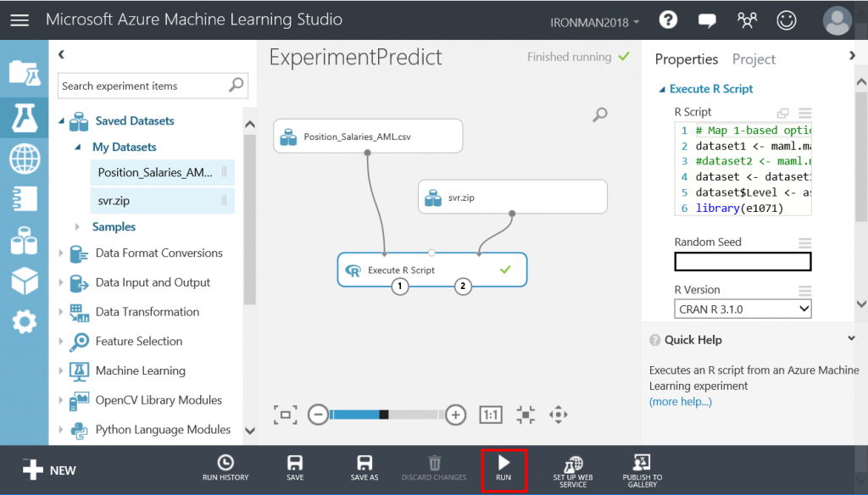Image resolution: width=868 pixels, height=495 pixels.
Task: Collapse the properties pane with right chevron
Action: [x=852, y=55]
